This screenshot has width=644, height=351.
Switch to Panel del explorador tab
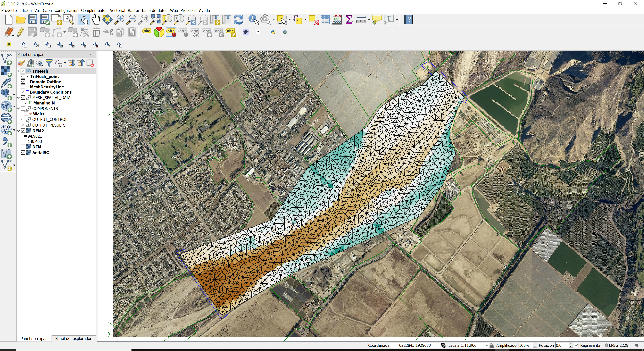[x=73, y=338]
